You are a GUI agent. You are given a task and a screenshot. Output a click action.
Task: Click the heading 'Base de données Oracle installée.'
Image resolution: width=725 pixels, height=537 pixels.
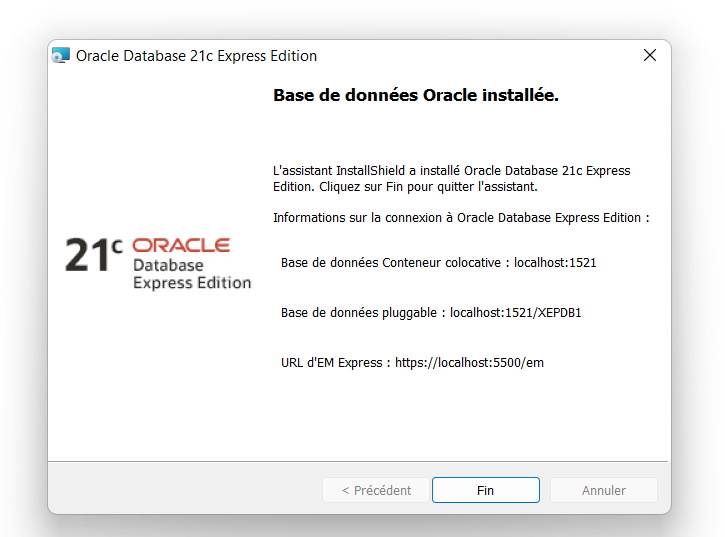[416, 95]
